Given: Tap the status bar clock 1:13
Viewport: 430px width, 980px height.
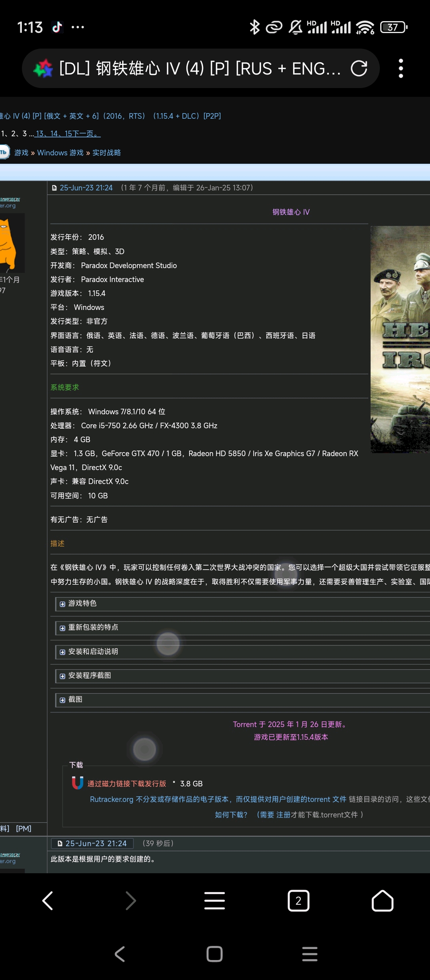Looking at the screenshot, I should 30,27.
